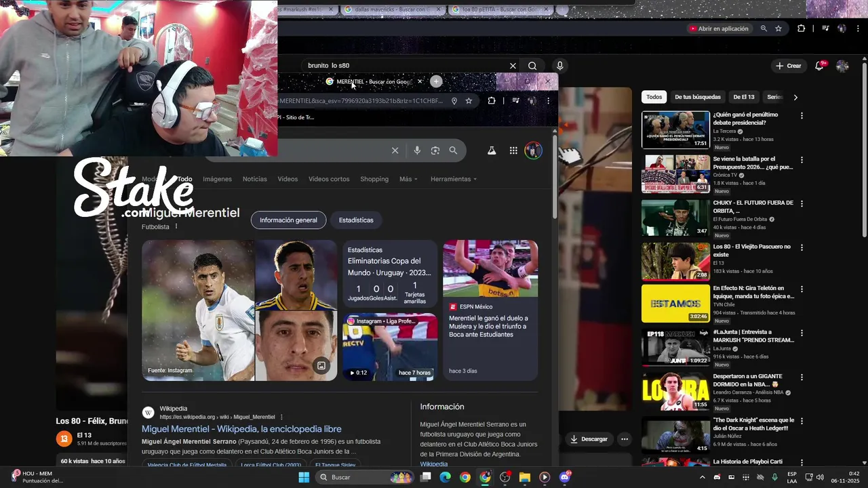Open Windows Start menu
Viewport: 868px width, 488px height.
[x=304, y=477]
